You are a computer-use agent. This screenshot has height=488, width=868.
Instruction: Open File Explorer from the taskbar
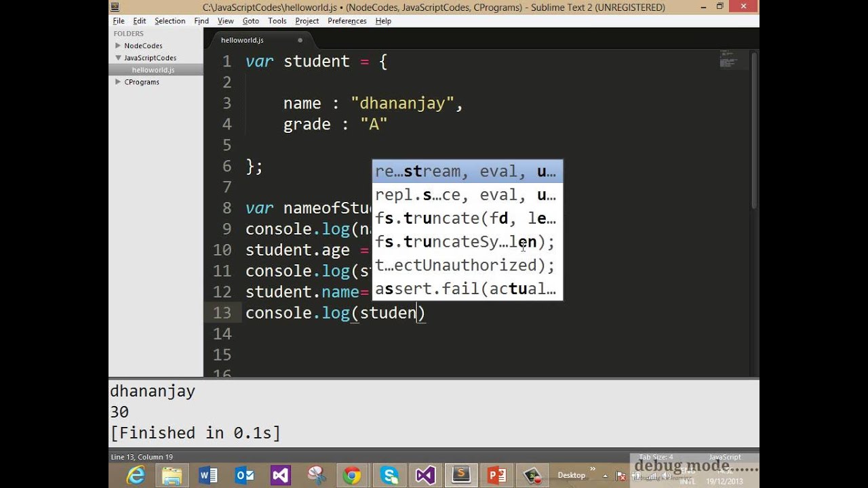coord(172,475)
